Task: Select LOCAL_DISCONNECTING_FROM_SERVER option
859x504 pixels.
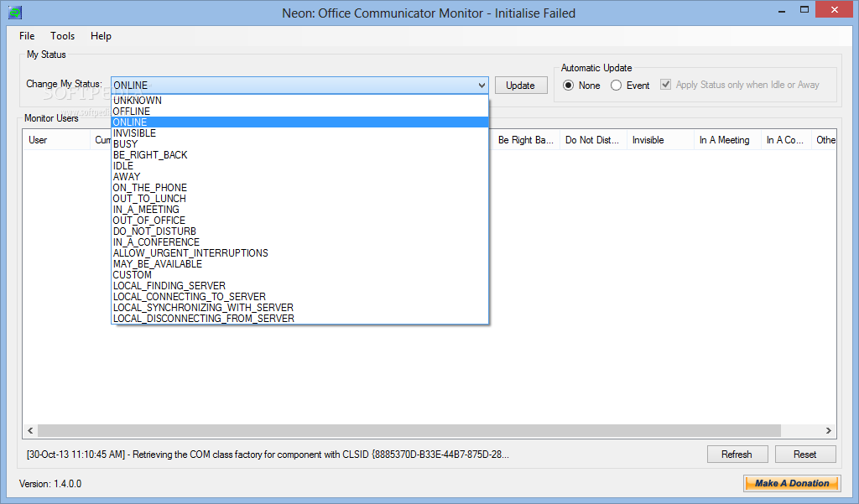Action: point(299,319)
